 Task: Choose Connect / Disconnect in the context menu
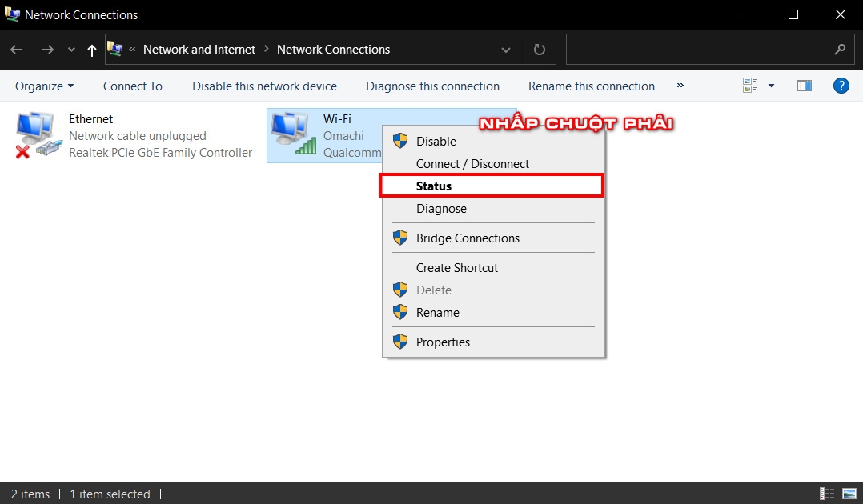coord(493,164)
